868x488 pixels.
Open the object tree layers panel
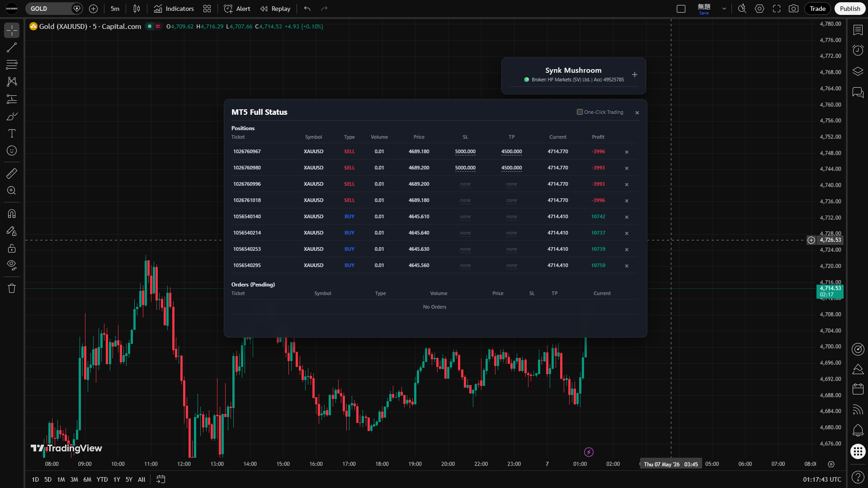[858, 71]
